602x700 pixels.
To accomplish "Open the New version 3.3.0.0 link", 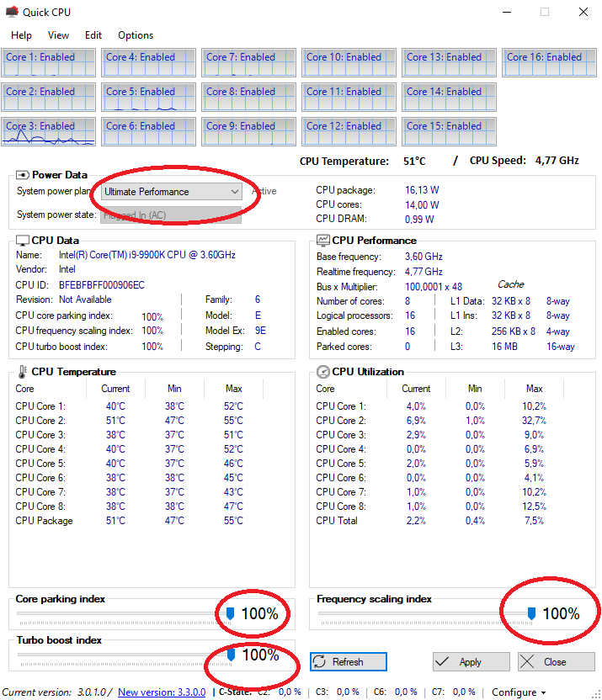I will coord(162,692).
